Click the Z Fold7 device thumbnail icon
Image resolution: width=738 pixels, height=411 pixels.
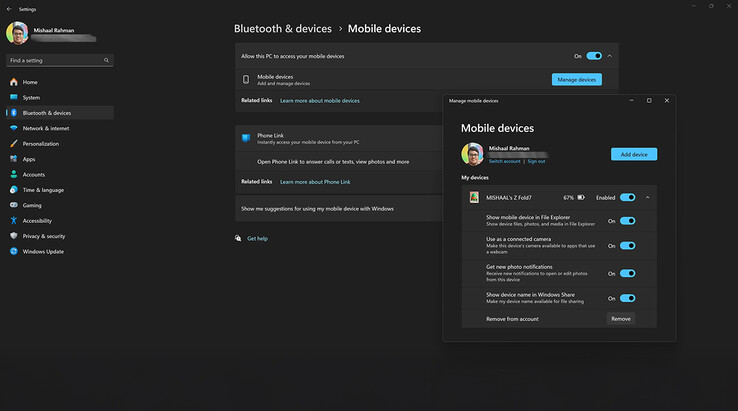pos(474,197)
